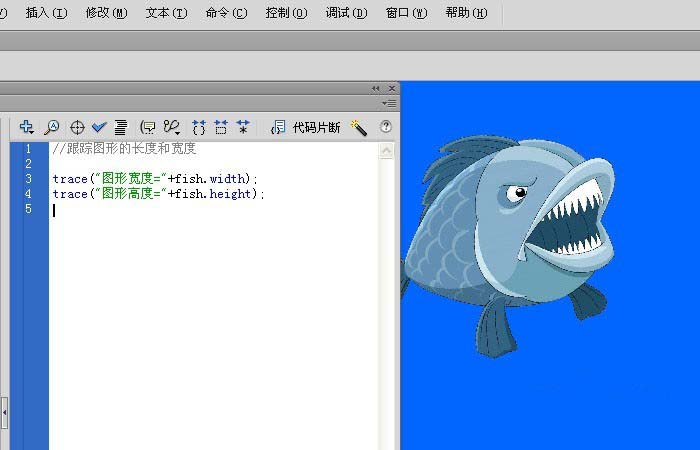
Task: Collapse Actions panel to icons
Action: (375, 88)
